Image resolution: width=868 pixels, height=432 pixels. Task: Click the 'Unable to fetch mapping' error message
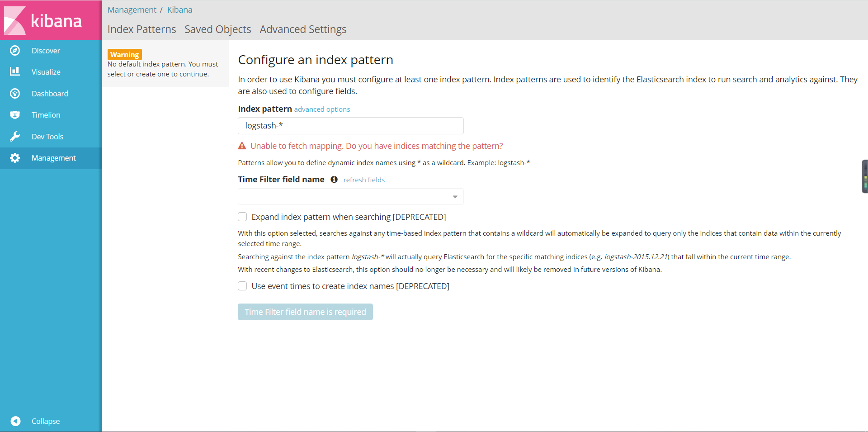tap(377, 146)
